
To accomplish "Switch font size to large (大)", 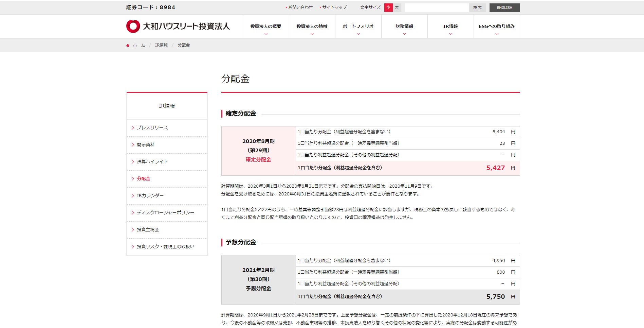I will pos(397,7).
